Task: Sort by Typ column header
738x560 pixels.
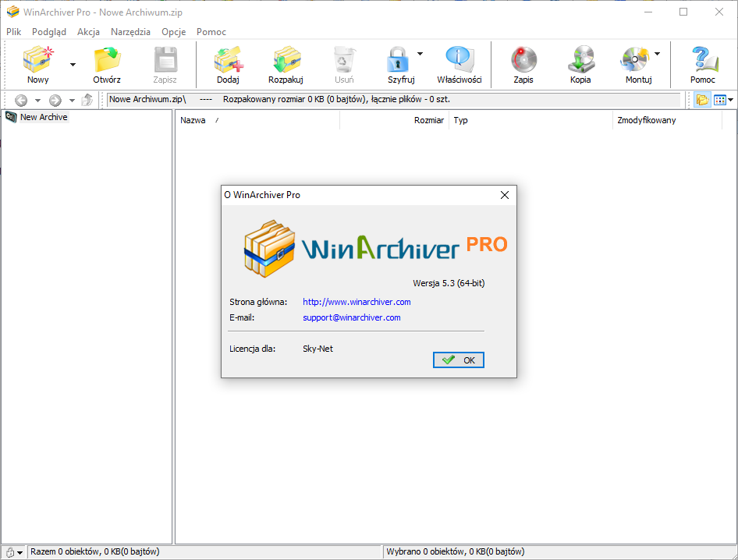Action: pyautogui.click(x=531, y=120)
